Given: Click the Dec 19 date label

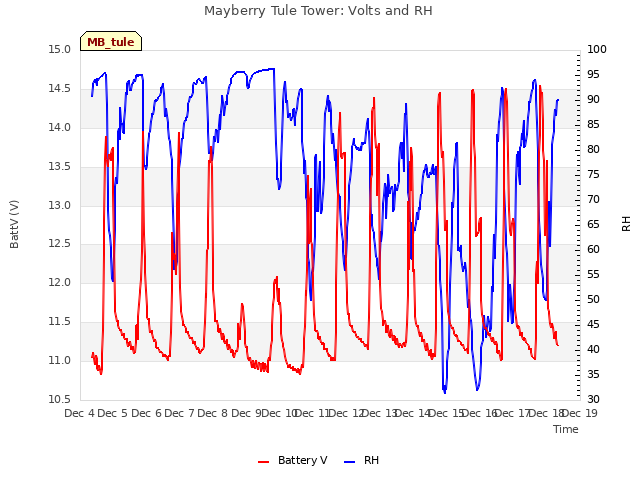Looking at the screenshot, I should (580, 413).
